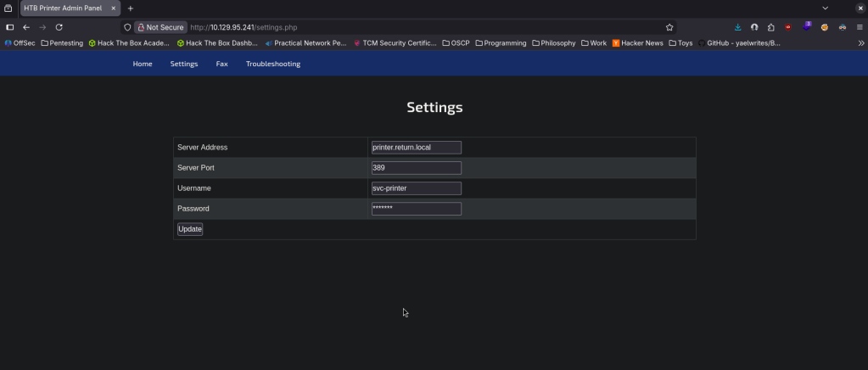Click the Server Address input field
This screenshot has height=370, width=868.
pos(416,148)
